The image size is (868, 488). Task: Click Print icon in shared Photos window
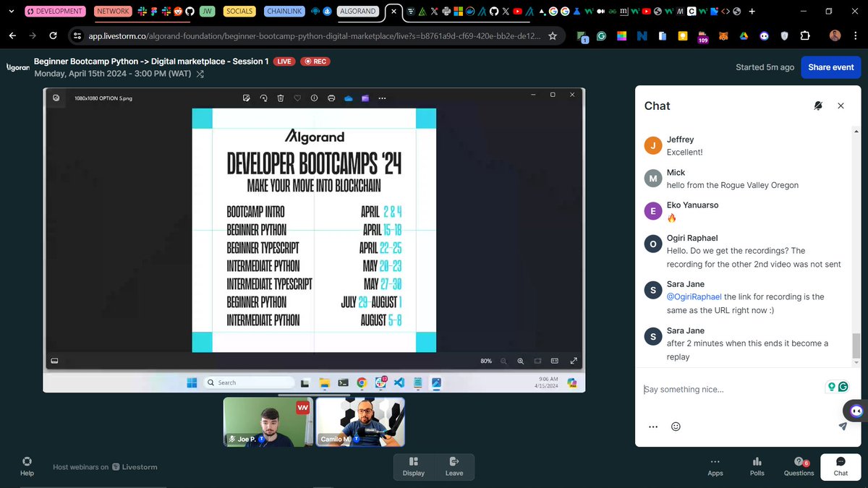pyautogui.click(x=331, y=98)
